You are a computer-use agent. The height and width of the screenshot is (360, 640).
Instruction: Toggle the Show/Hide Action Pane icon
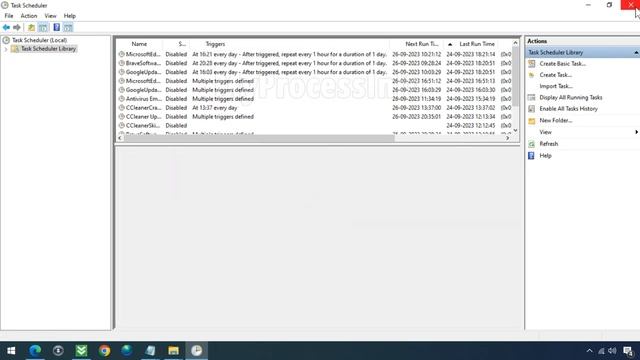[68, 27]
